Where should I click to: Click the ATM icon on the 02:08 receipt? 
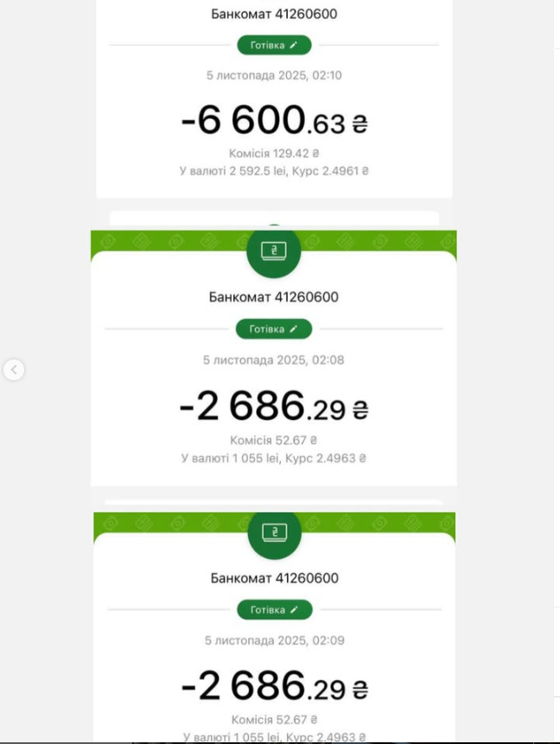274,251
